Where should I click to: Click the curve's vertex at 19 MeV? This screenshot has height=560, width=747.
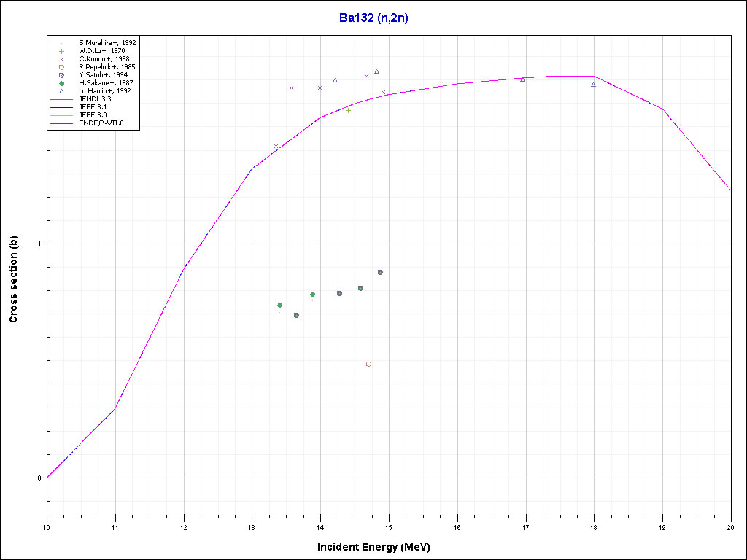point(662,109)
